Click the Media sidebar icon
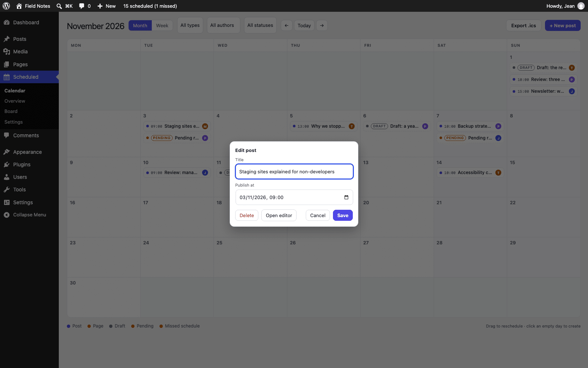 tap(7, 52)
